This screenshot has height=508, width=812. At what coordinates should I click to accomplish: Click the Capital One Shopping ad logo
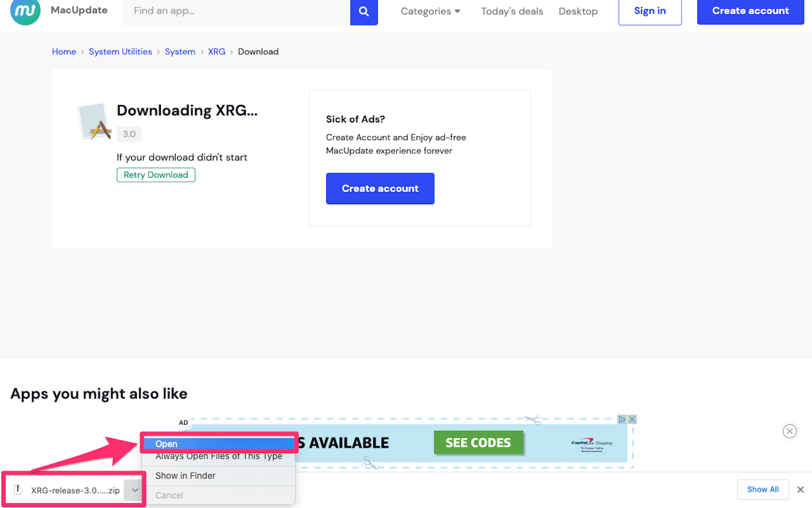coord(592,444)
